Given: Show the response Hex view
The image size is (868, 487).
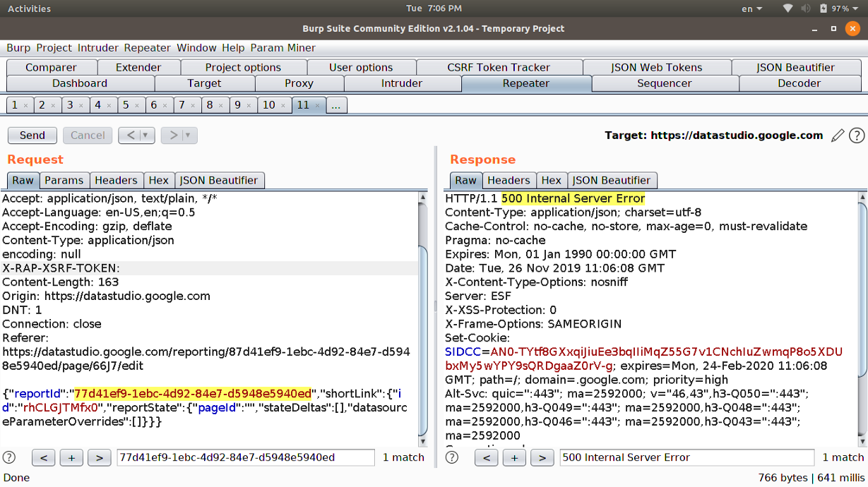Looking at the screenshot, I should [552, 180].
